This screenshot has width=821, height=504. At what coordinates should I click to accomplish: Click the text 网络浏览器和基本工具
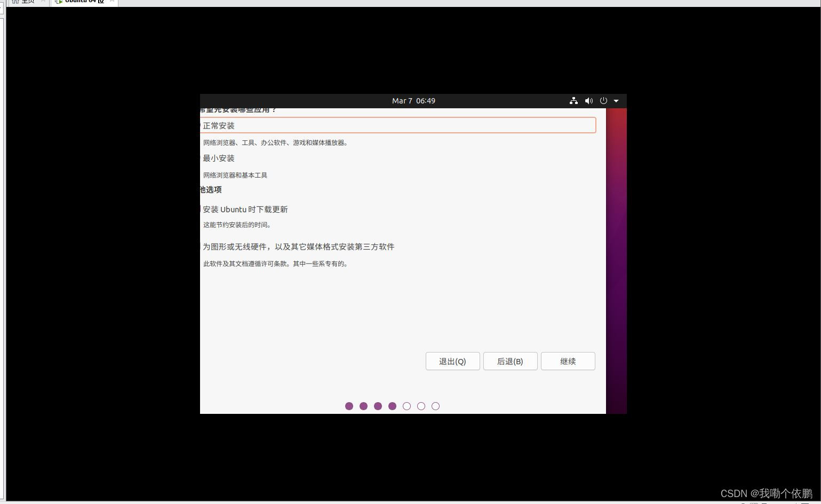point(235,175)
